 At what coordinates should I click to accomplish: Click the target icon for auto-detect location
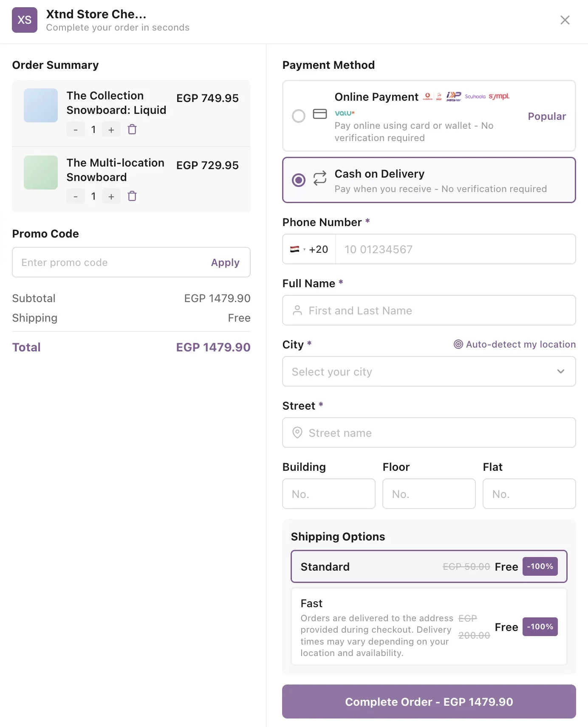458,344
